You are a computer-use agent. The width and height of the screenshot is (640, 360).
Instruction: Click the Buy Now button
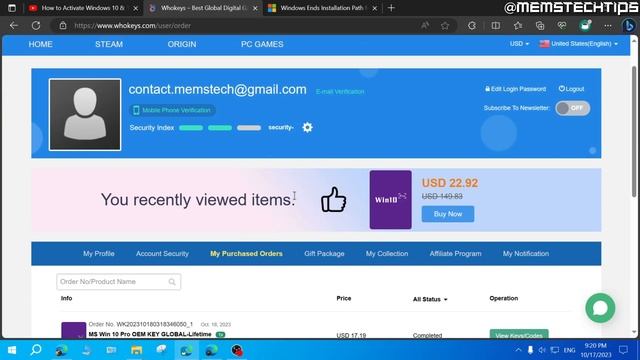pos(448,214)
